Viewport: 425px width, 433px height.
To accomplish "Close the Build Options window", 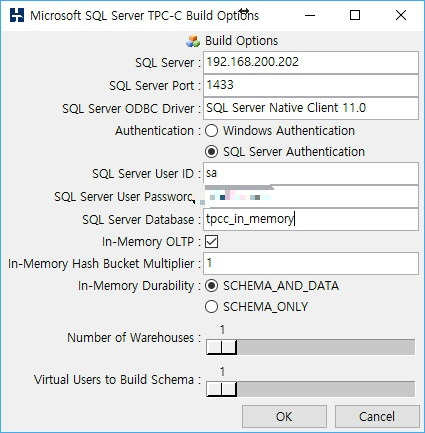I will point(401,15).
